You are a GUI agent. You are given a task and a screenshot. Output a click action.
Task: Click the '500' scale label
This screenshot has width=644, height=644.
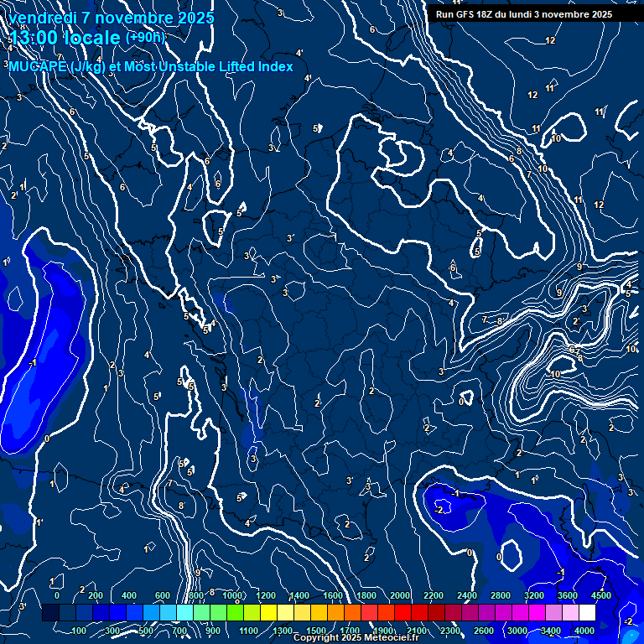[146, 631]
